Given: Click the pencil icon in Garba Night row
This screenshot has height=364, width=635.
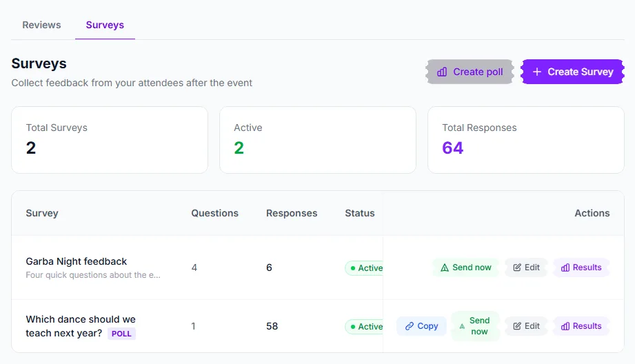Looking at the screenshot, I should pos(517,267).
